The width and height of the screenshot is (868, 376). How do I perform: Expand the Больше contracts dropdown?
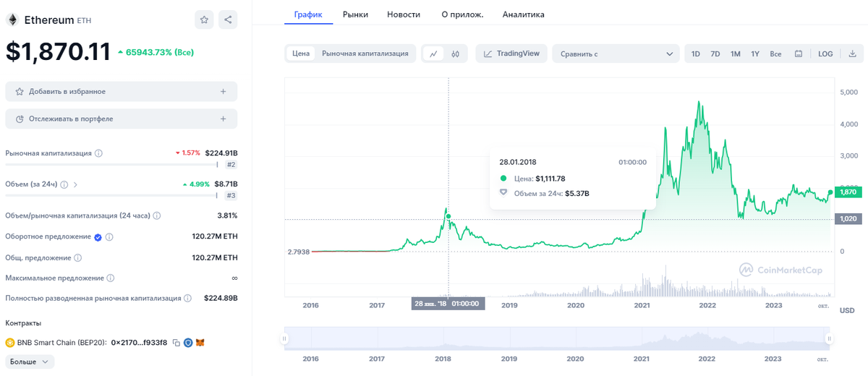click(30, 361)
